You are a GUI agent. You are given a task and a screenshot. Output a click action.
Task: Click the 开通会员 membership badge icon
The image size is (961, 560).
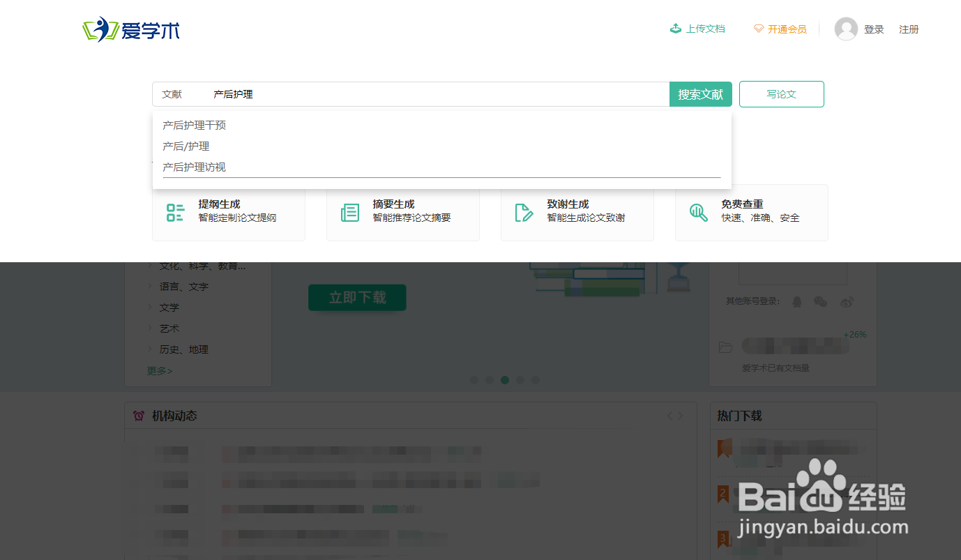[757, 29]
